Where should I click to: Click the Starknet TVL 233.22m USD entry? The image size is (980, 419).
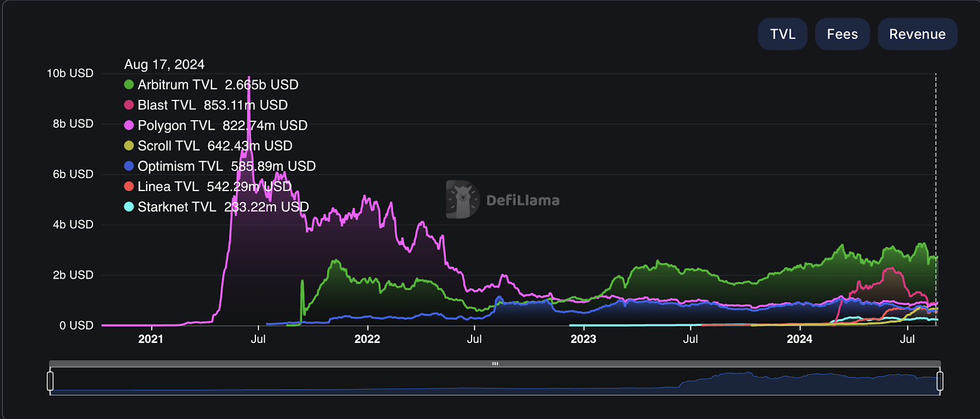pos(223,206)
